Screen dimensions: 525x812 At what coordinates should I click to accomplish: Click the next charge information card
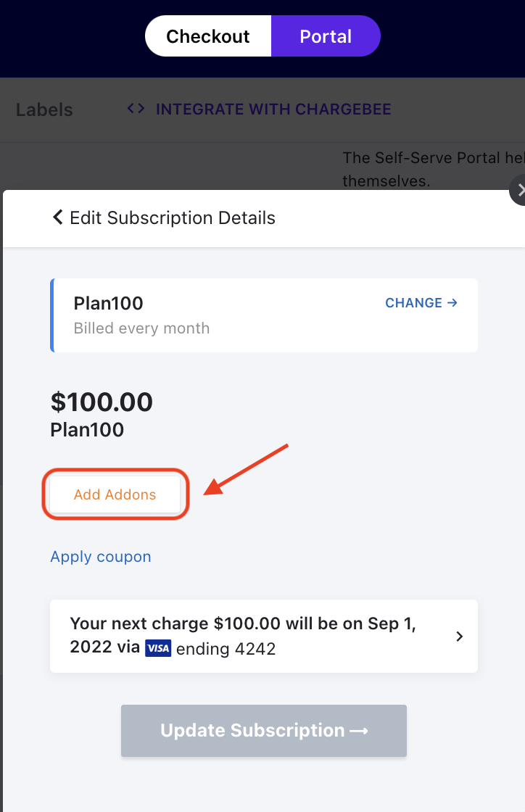(x=264, y=636)
